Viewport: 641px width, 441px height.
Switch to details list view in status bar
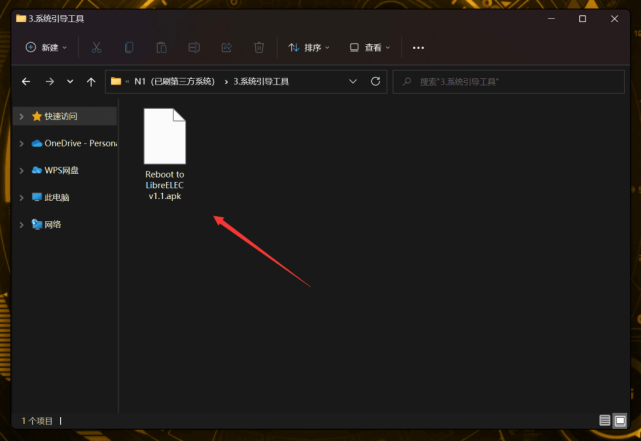point(605,420)
